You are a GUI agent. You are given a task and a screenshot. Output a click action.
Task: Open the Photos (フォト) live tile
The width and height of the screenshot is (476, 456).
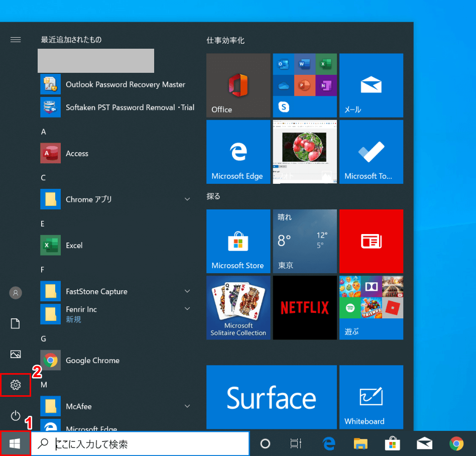(305, 152)
